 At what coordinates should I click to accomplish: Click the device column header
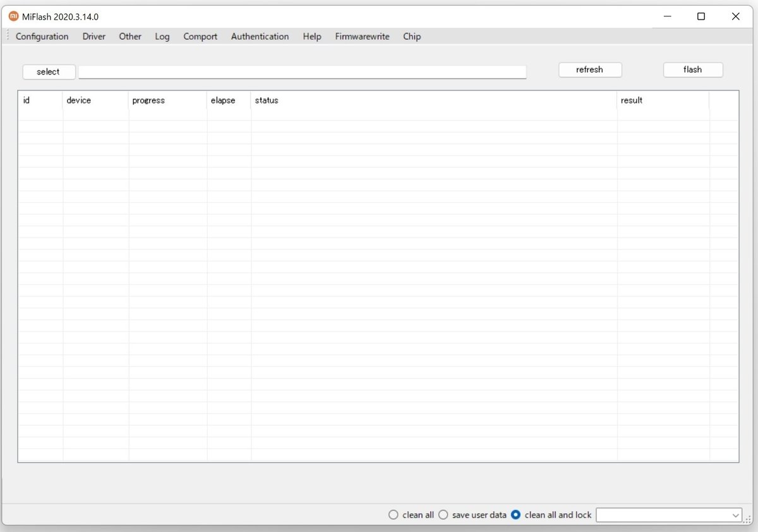[96, 100]
